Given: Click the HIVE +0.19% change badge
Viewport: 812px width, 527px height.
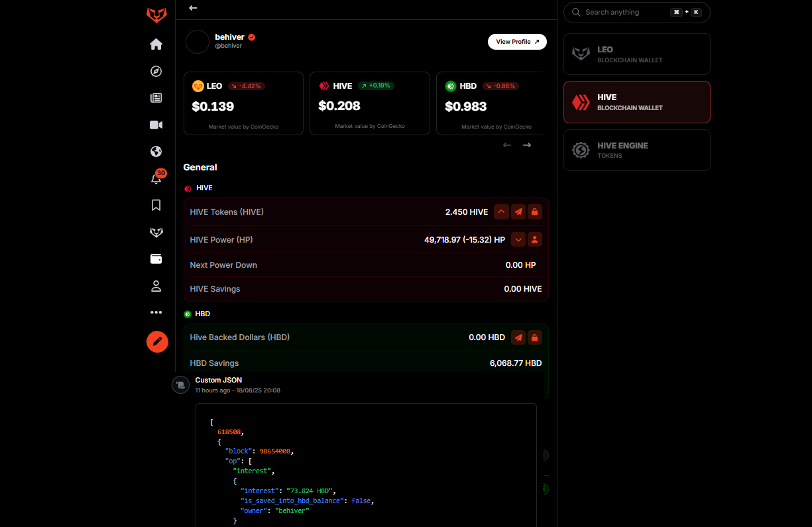Looking at the screenshot, I should (376, 86).
